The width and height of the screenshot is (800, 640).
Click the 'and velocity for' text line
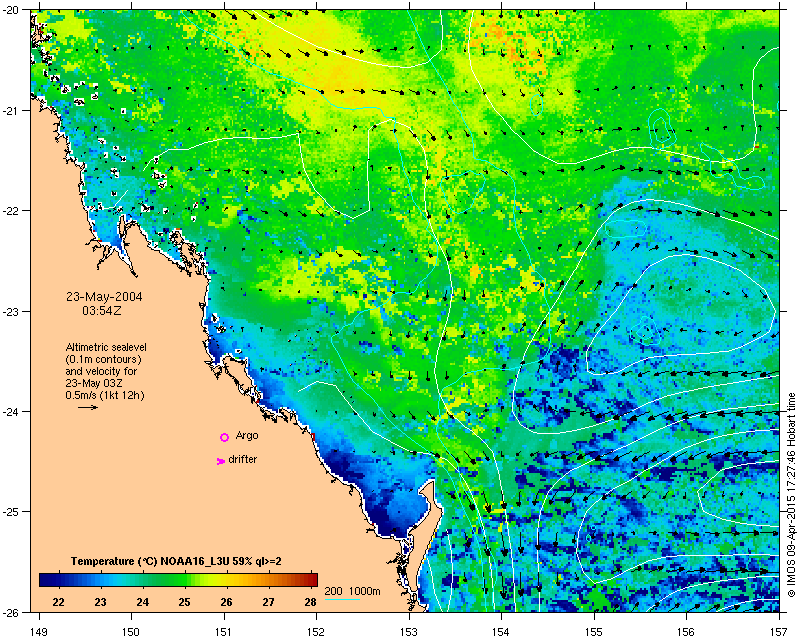click(101, 371)
